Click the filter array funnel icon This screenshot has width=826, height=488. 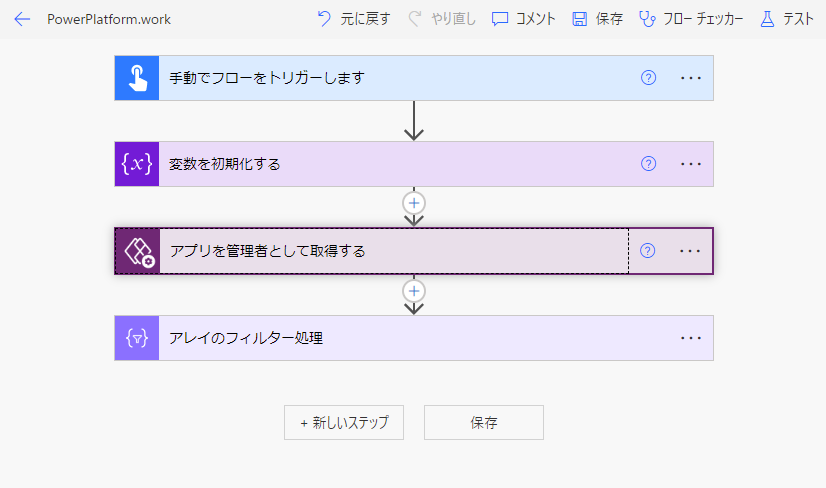coord(137,338)
